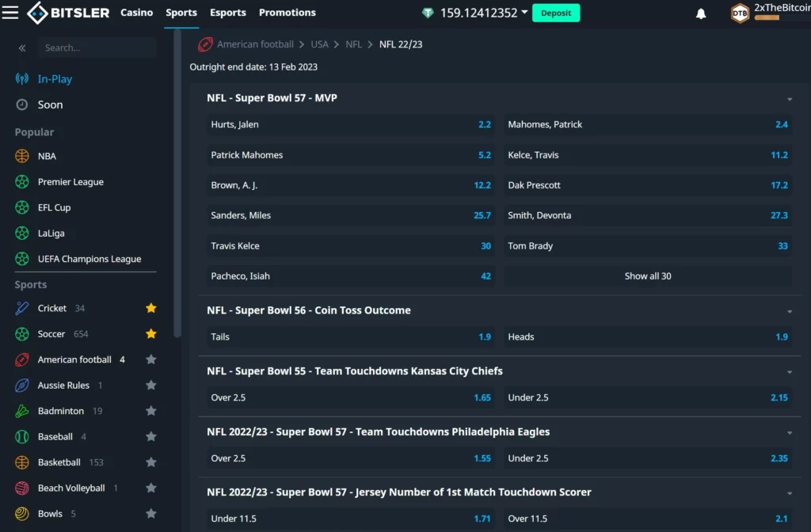
Task: Click the EFL Cup soccer icon
Action: tap(21, 207)
